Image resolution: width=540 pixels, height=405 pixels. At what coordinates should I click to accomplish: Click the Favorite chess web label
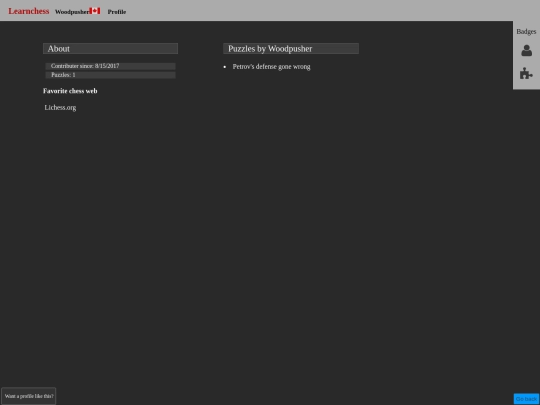coord(70,91)
